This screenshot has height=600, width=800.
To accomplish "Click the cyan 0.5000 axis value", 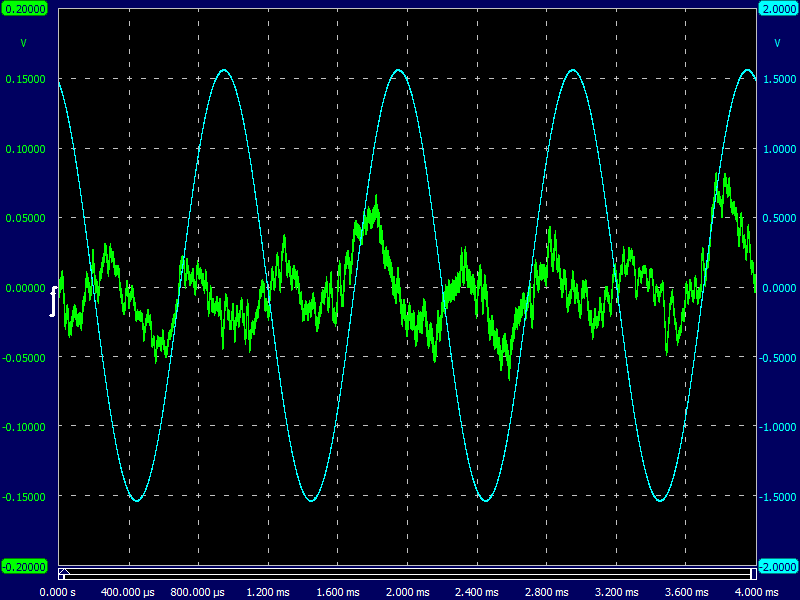I will click(779, 218).
